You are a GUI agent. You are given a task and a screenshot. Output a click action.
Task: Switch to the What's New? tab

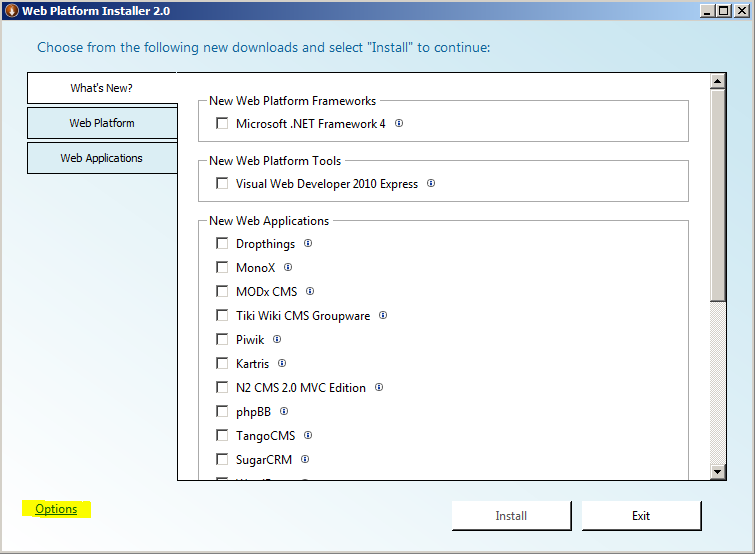pos(102,88)
